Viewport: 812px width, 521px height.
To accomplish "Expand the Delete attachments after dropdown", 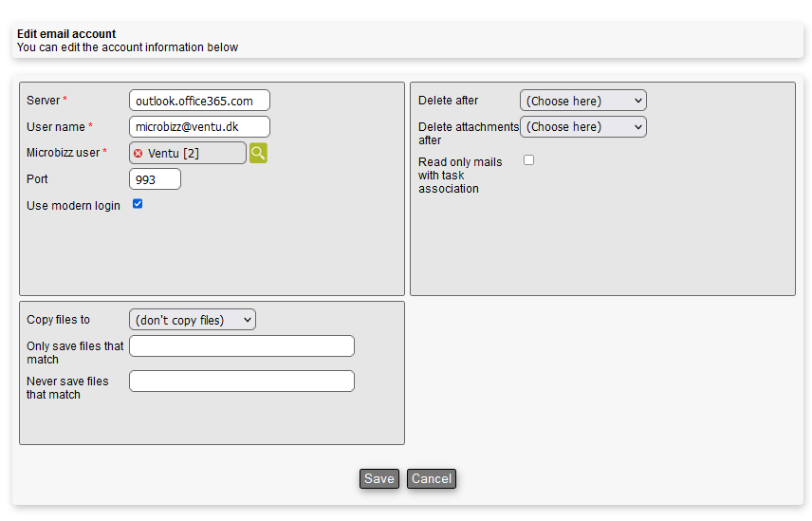I will (x=582, y=127).
